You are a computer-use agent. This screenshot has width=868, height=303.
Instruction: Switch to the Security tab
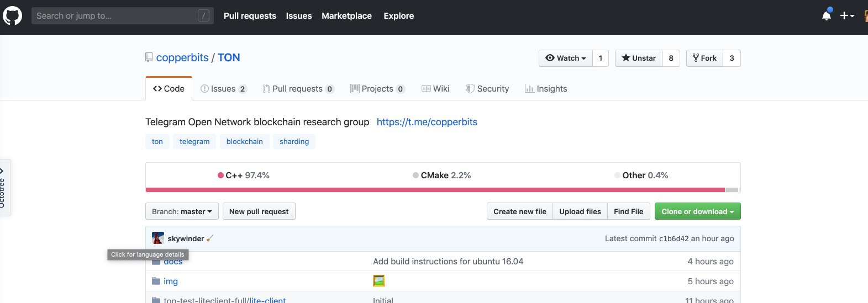[x=487, y=88]
